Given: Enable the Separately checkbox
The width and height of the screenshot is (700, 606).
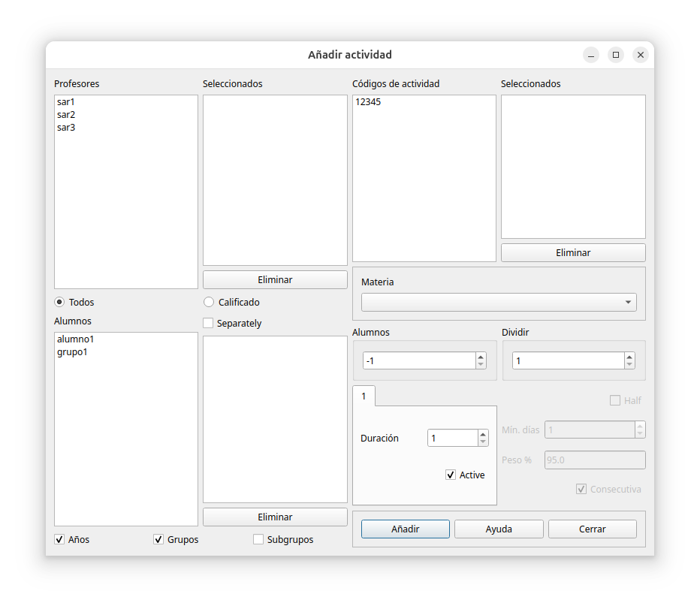Looking at the screenshot, I should point(209,323).
